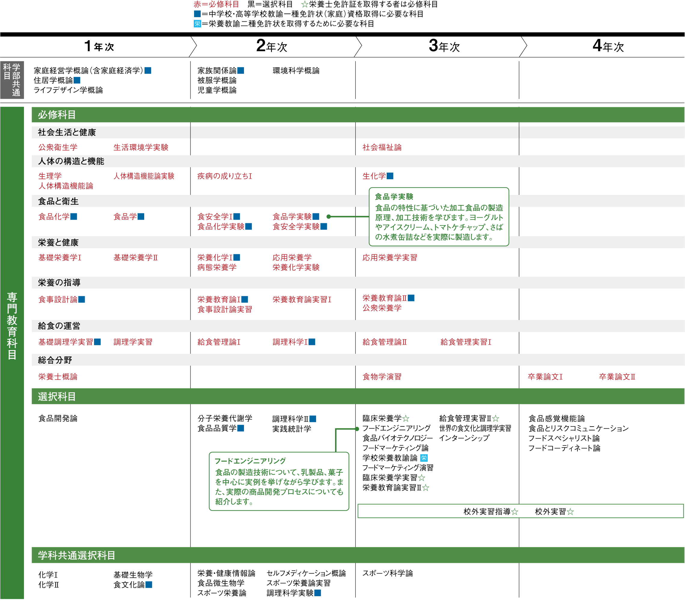Click the blue square after 家族関係論
685x616 pixels.
click(241, 71)
